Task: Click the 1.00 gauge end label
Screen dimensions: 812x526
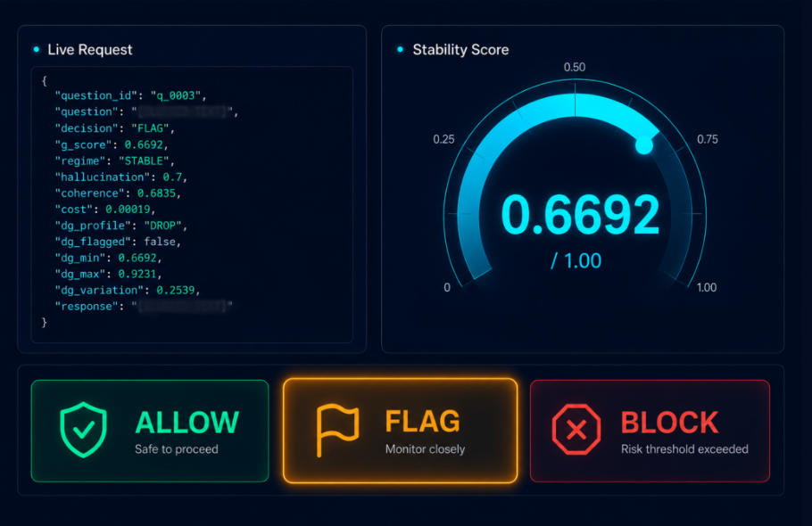Action: 707,288
